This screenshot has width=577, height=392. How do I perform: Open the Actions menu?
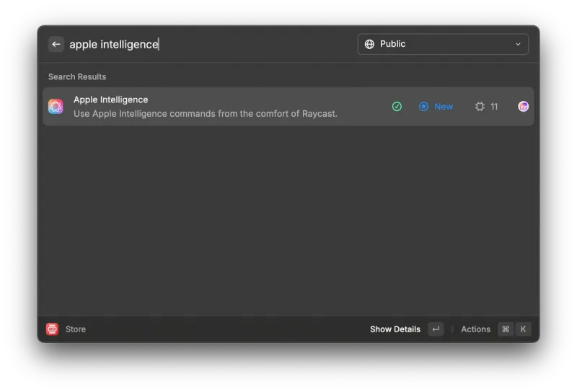point(475,329)
